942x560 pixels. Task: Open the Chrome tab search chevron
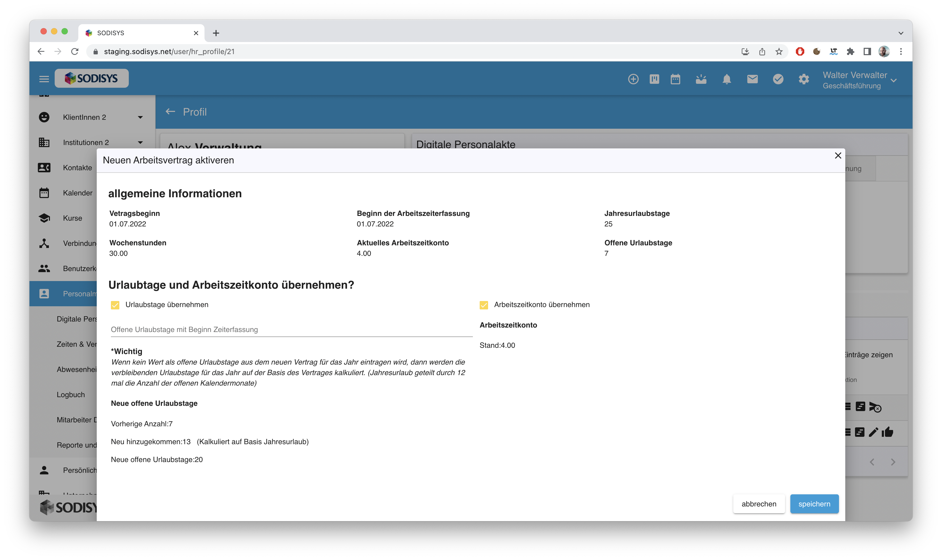pyautogui.click(x=900, y=33)
